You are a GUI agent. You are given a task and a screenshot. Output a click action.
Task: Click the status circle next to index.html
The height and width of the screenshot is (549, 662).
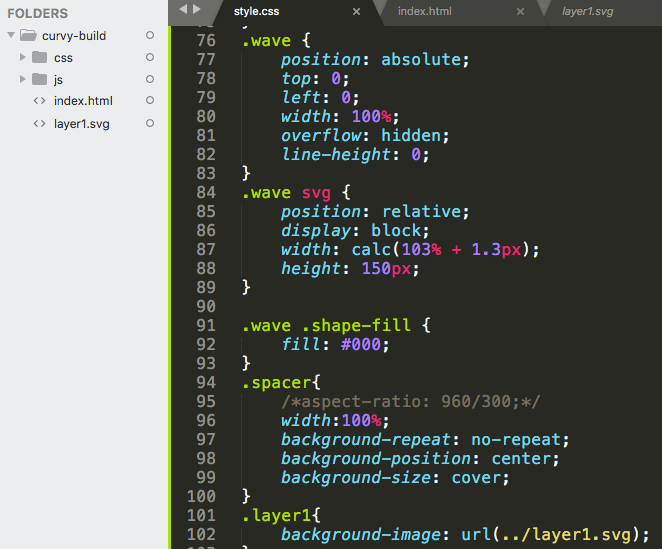click(150, 100)
